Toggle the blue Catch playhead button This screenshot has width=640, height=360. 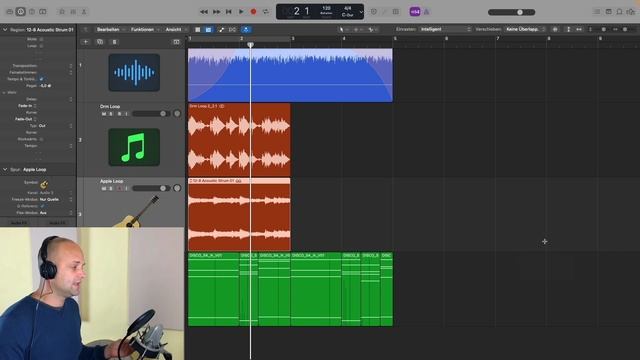tap(246, 29)
